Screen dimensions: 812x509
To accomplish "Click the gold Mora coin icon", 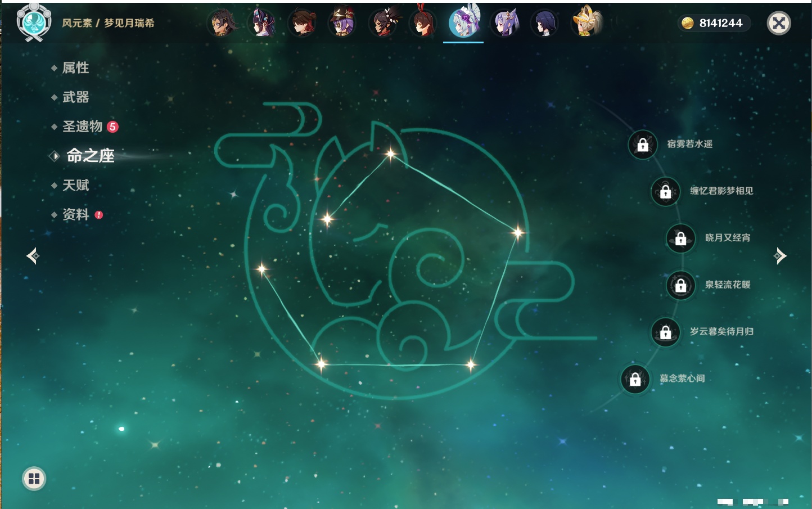I will (687, 23).
